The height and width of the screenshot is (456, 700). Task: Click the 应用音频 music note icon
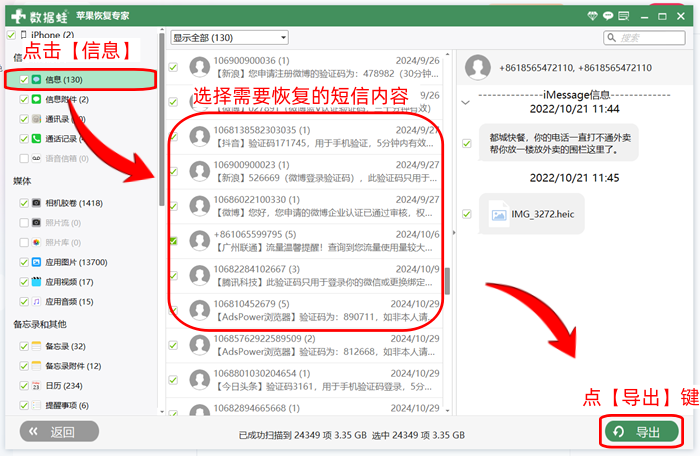pos(36,301)
